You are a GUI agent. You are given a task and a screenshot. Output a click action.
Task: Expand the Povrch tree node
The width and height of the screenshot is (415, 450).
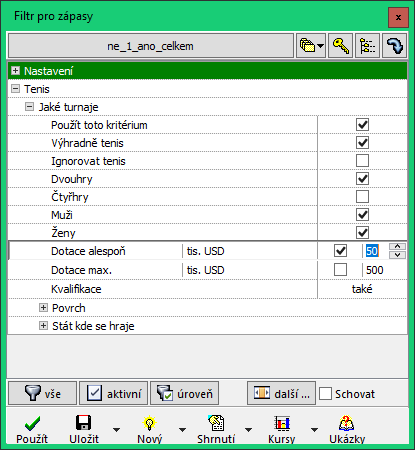coord(43,308)
